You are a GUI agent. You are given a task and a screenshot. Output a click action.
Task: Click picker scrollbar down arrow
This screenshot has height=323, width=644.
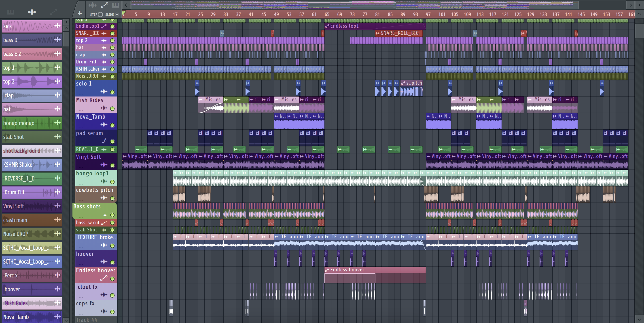click(x=66, y=320)
